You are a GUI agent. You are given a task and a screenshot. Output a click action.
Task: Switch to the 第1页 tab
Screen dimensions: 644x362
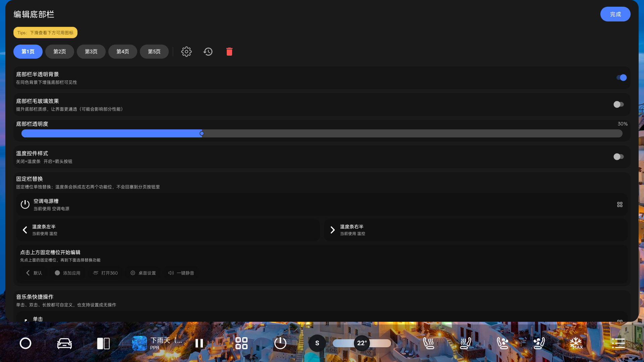click(x=28, y=52)
